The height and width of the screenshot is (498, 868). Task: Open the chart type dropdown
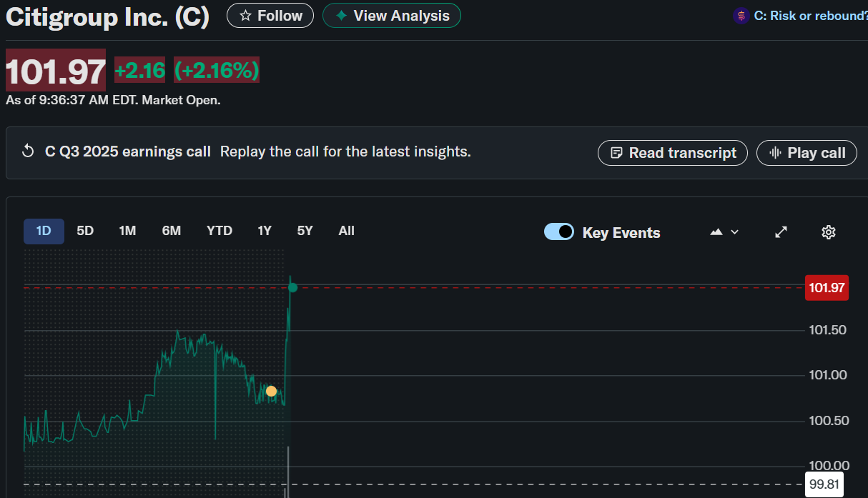[724, 231]
